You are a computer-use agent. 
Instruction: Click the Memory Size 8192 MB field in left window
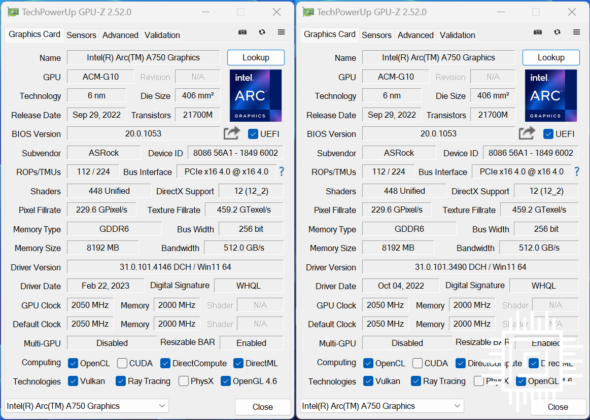pos(103,248)
